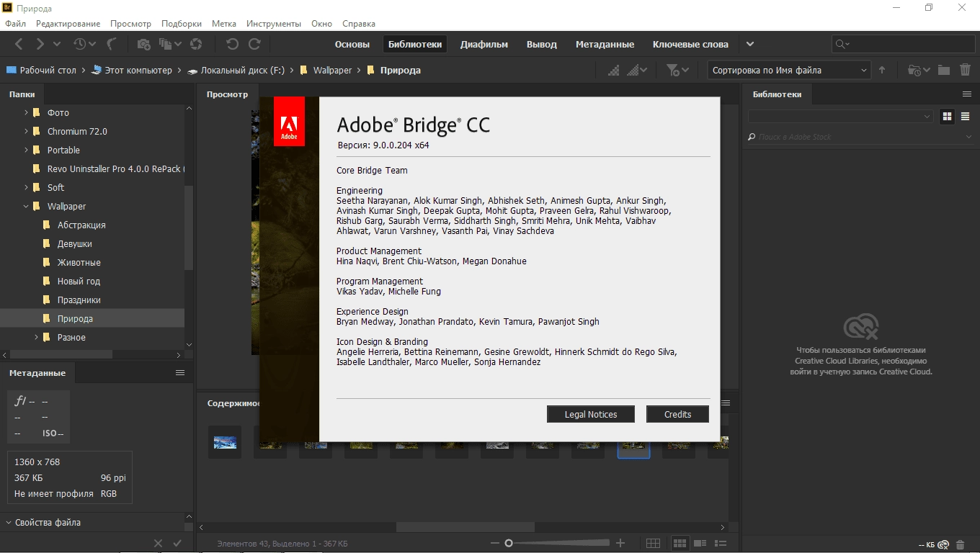The width and height of the screenshot is (980, 553).
Task: Collapse the Wallpaper folder
Action: coord(26,206)
